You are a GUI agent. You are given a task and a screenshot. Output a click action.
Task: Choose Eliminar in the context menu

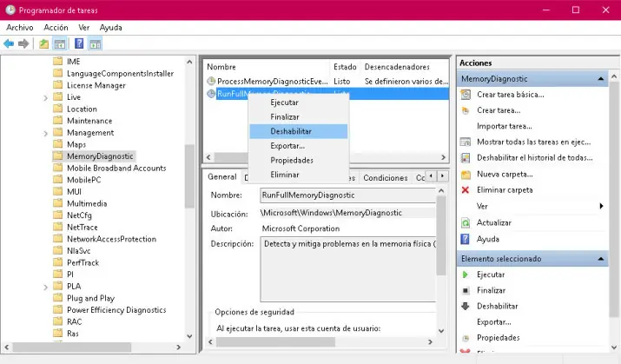tap(299, 175)
